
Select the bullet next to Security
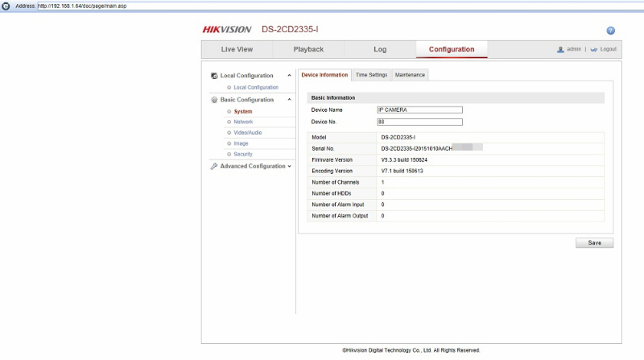click(229, 154)
